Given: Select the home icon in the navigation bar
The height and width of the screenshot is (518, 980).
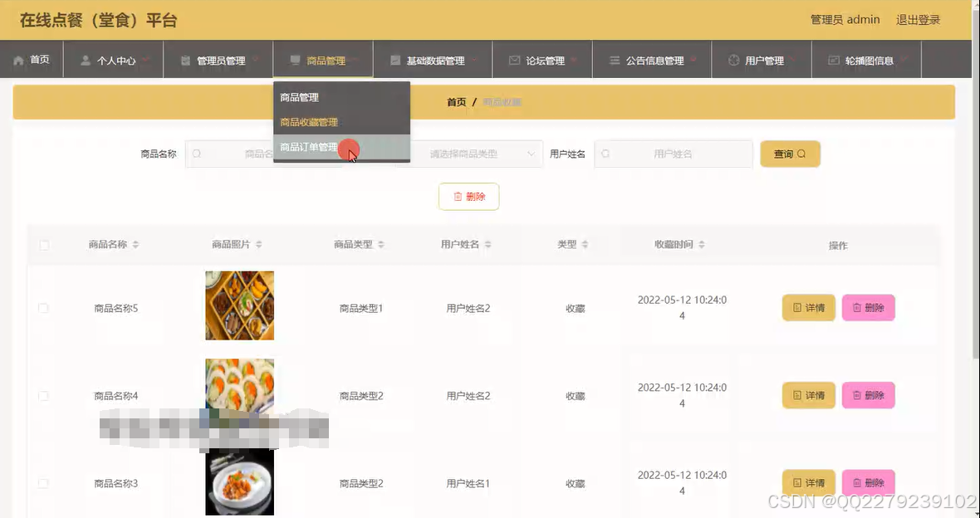Looking at the screenshot, I should [x=17, y=59].
